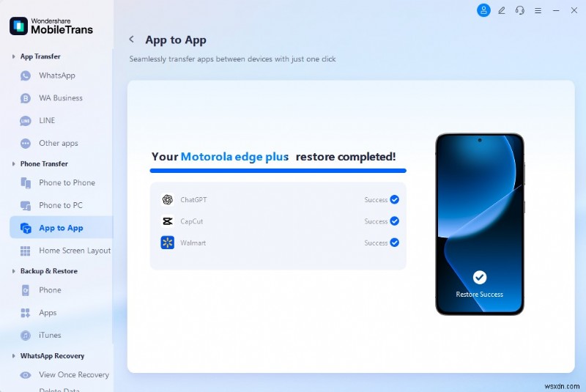Click the Walmart app name
This screenshot has width=586, height=392.
point(193,243)
